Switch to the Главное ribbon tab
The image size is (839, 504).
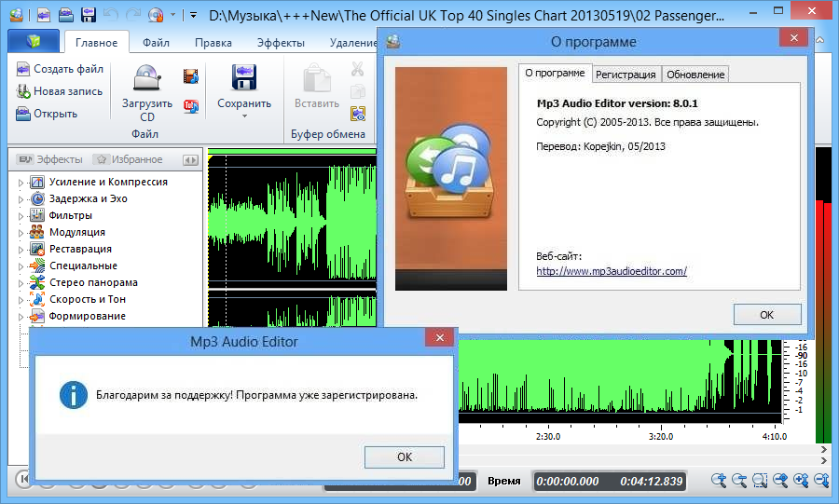[x=96, y=43]
